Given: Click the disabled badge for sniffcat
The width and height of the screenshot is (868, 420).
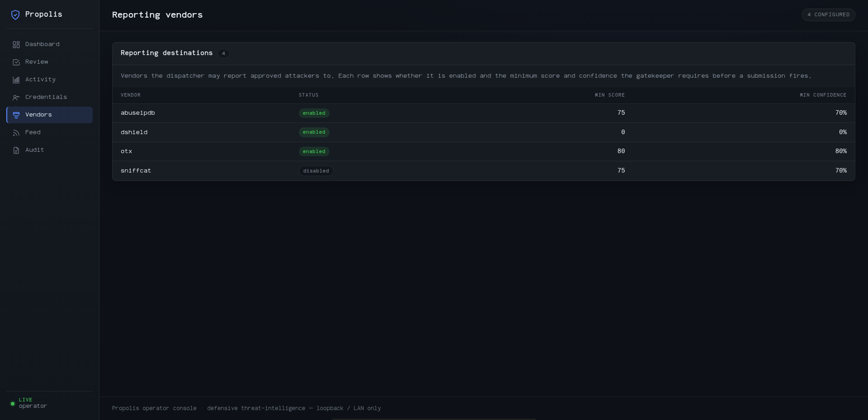Looking at the screenshot, I should [316, 171].
